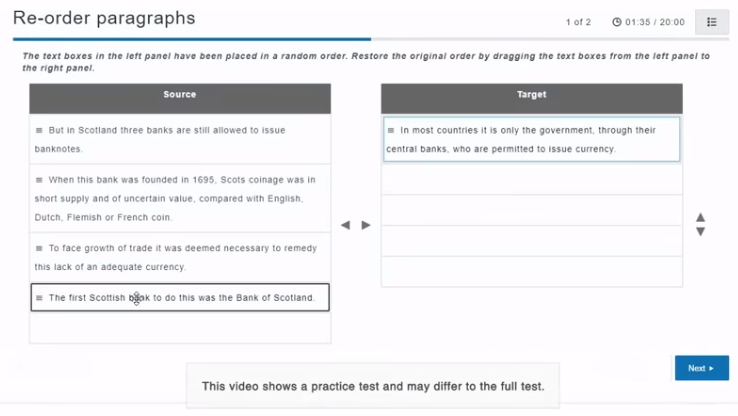The width and height of the screenshot is (738, 416).
Task: Select the 'But in Scotland three banks' paragraph
Action: (180, 139)
